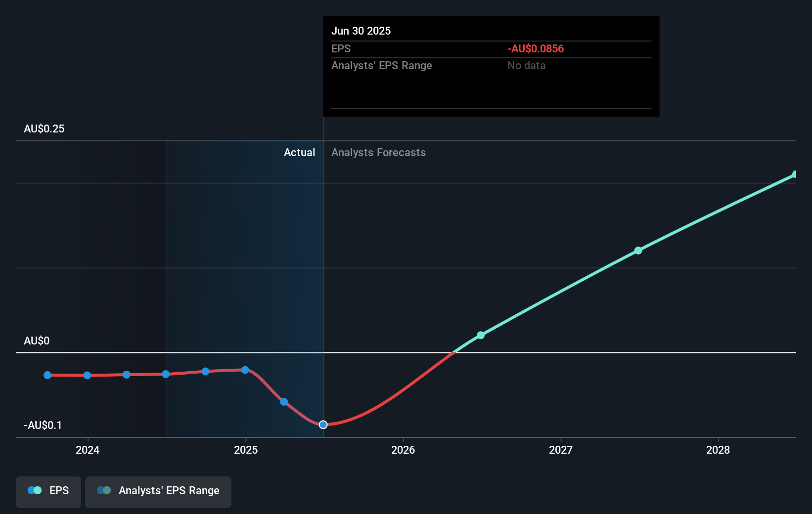Switch to the Actual section label
The height and width of the screenshot is (514, 812).
pyautogui.click(x=300, y=152)
